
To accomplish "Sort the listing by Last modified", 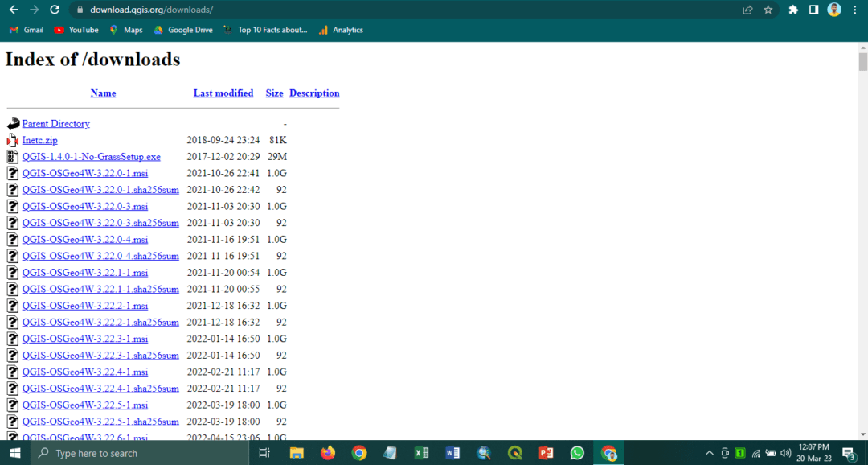I will [x=223, y=93].
